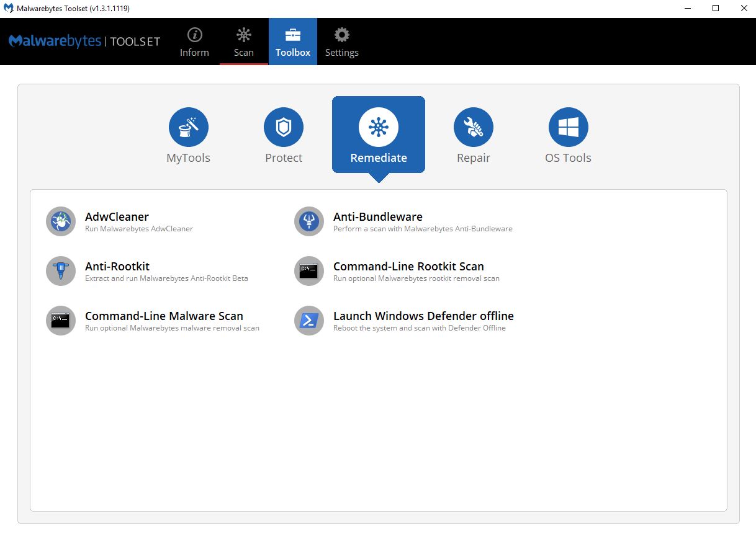The height and width of the screenshot is (542, 756).
Task: Click the Malwarebytes title bar app icon
Action: click(9, 9)
